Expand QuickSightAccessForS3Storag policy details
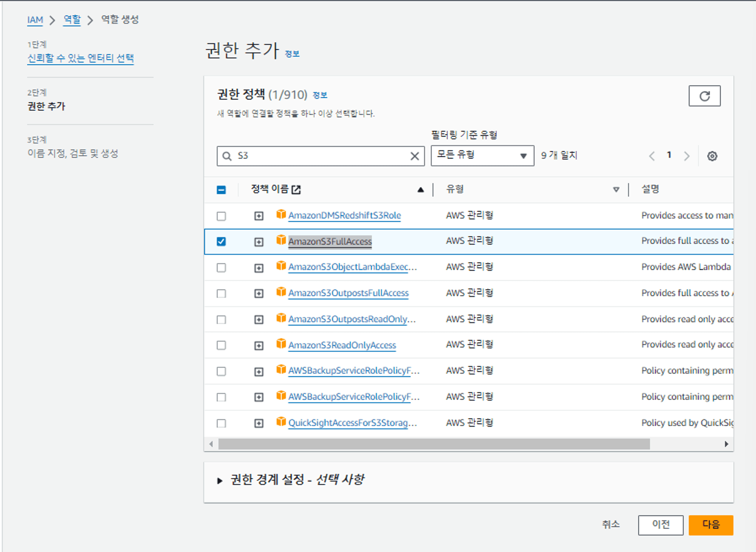756x552 pixels. pos(259,423)
